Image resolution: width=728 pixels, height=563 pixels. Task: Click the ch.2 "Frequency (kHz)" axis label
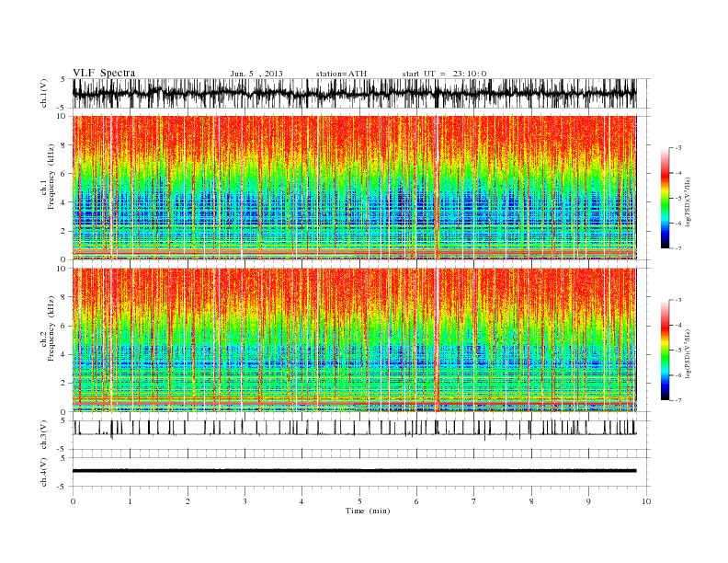pos(51,329)
